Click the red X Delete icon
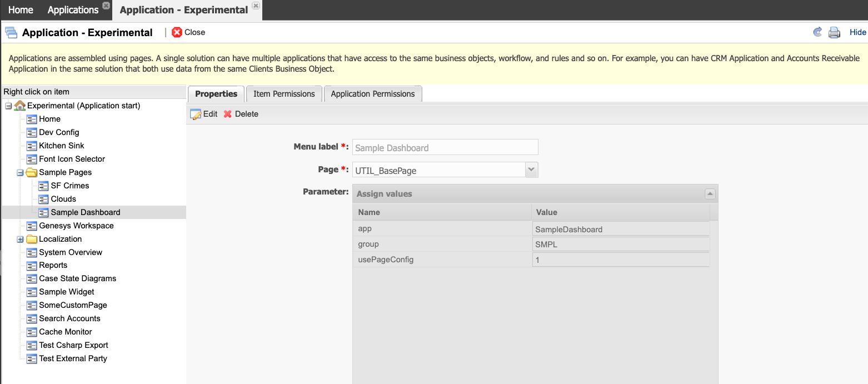The image size is (868, 384). 228,114
